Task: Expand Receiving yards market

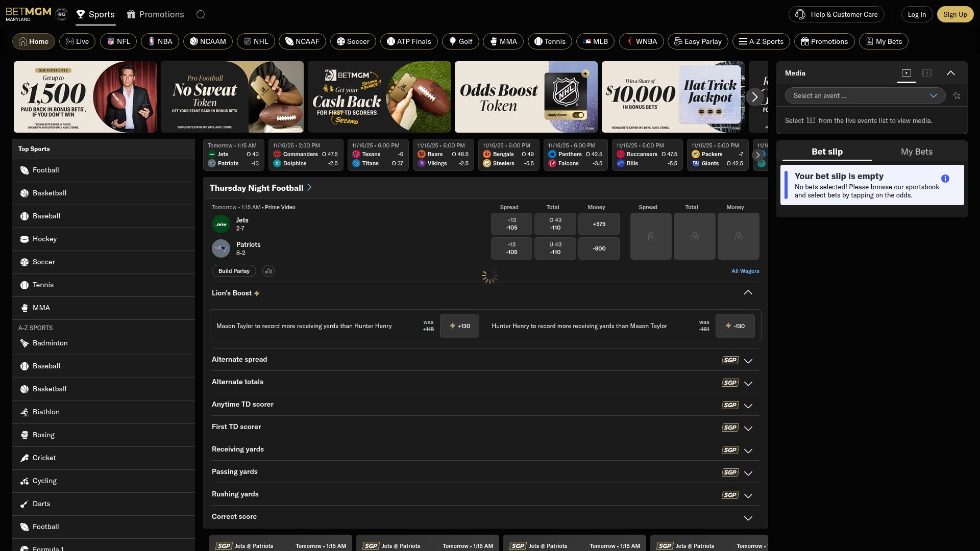Action: pos(485,449)
